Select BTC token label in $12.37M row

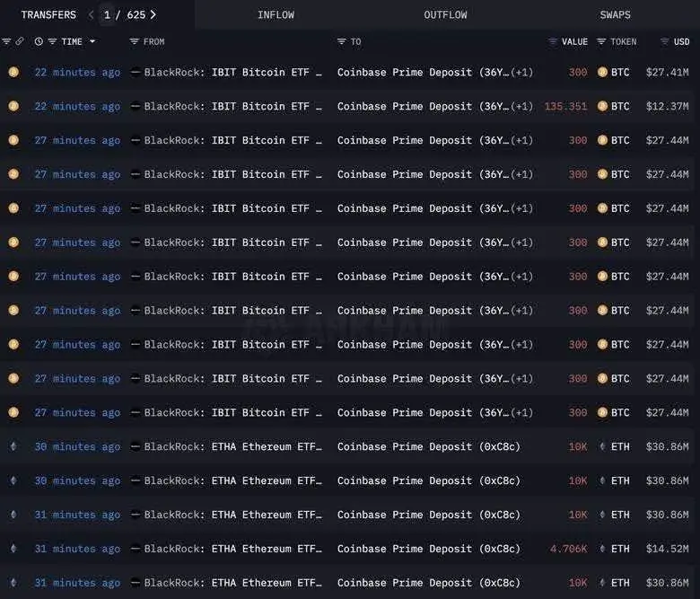(x=620, y=106)
